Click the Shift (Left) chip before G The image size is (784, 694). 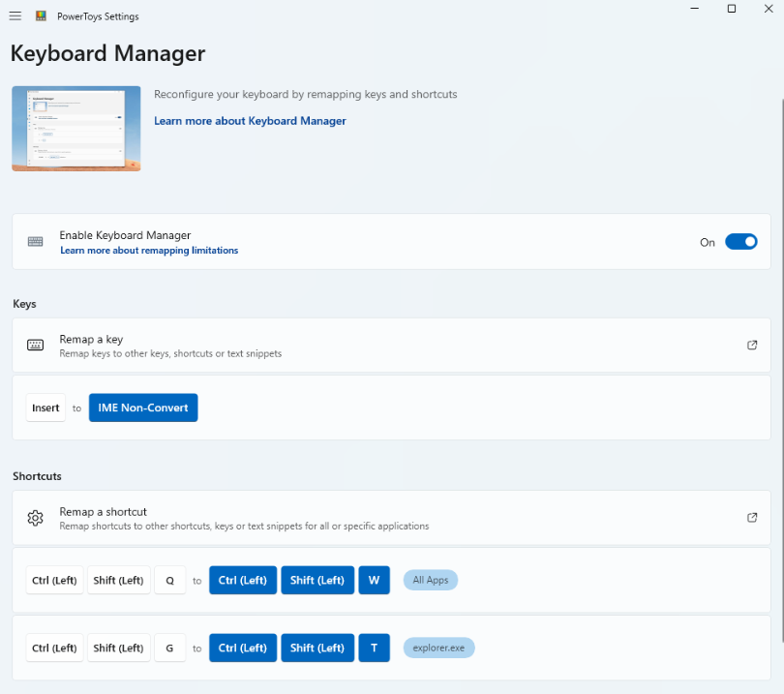tap(118, 648)
